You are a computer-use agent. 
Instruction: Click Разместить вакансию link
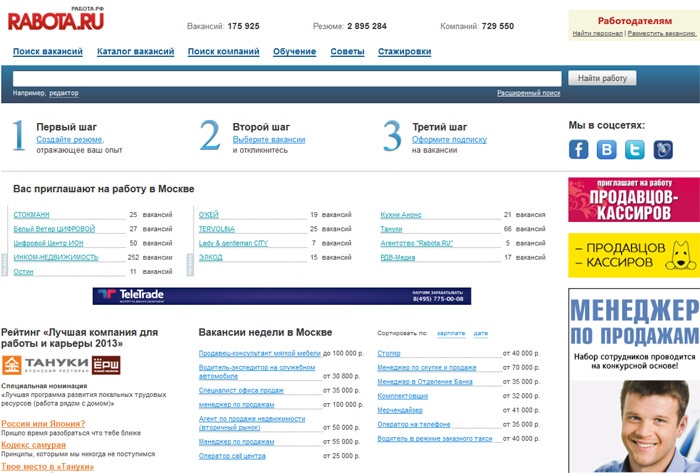(661, 33)
